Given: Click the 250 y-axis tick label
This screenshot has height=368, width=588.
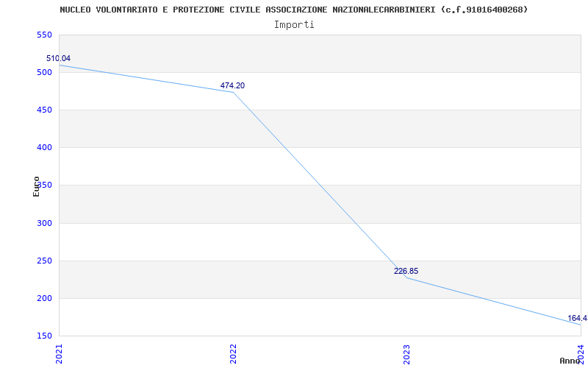Looking at the screenshot, I should (44, 261).
